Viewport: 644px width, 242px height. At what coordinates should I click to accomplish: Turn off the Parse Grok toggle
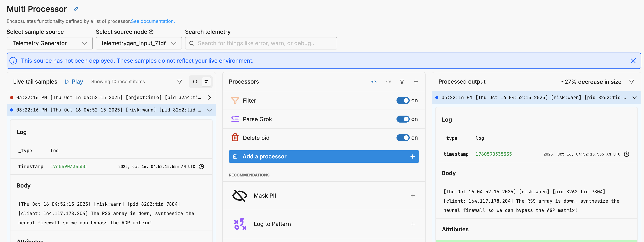coord(403,119)
